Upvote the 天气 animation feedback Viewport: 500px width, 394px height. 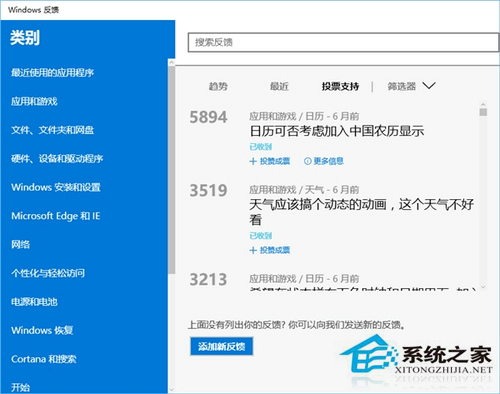point(270,250)
